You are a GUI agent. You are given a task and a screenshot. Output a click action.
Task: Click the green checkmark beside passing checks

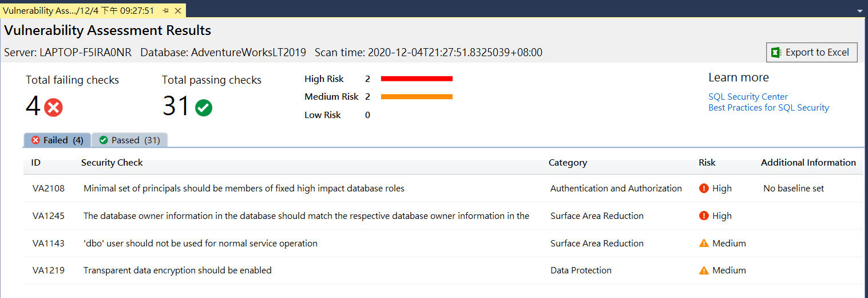tap(204, 108)
